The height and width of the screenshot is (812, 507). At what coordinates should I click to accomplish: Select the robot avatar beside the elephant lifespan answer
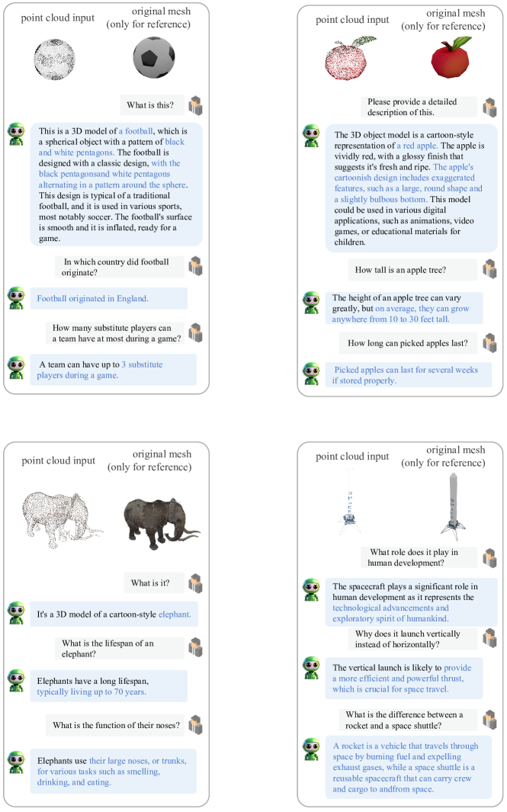coord(16,680)
